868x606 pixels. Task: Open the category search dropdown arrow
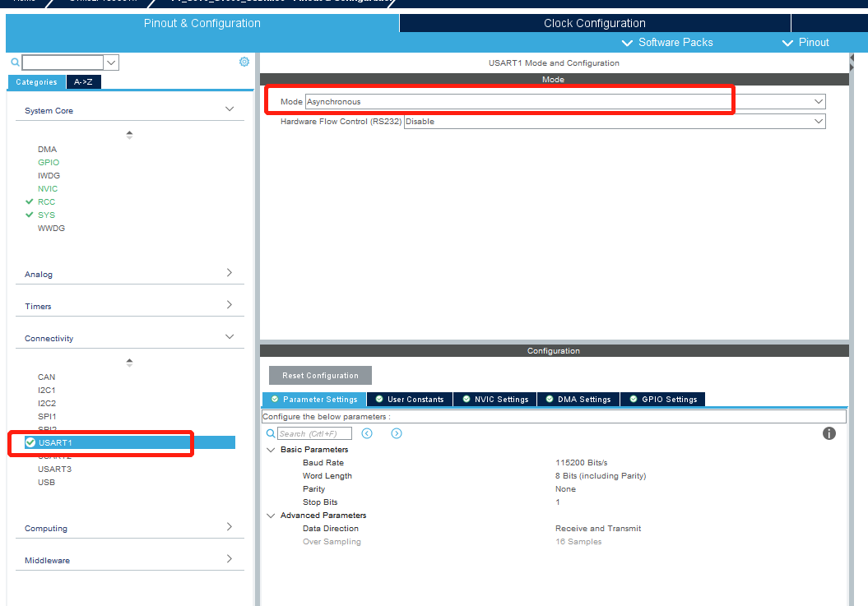(111, 62)
